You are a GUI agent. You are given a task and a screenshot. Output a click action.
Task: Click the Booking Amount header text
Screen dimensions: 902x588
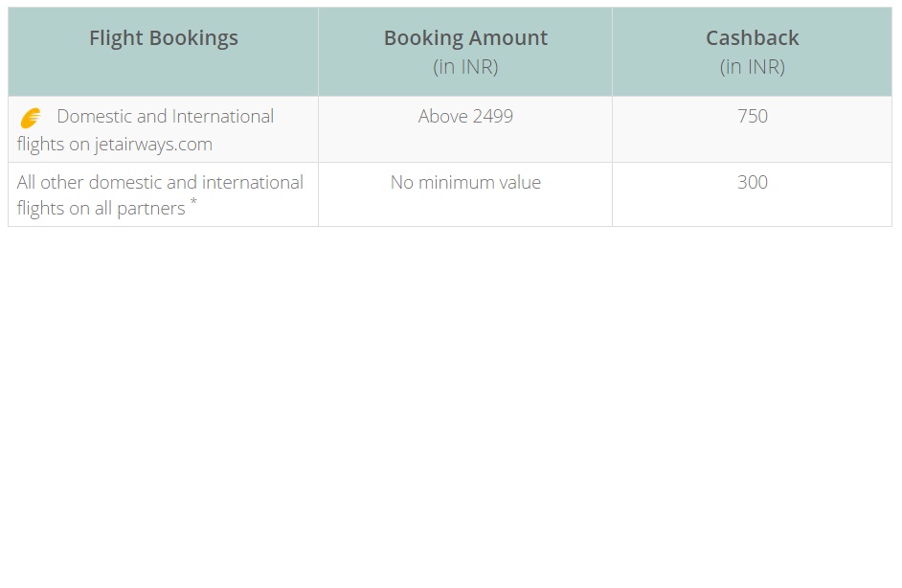tap(465, 38)
